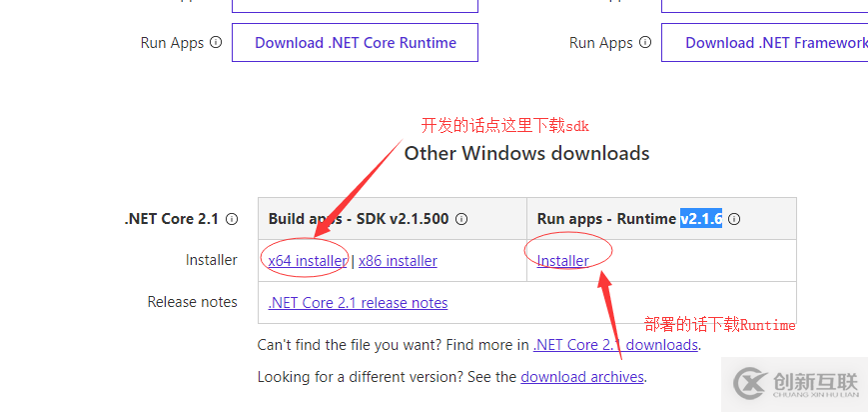Click info icon beside left Run Apps label
The width and height of the screenshot is (868, 412).
pos(217,43)
